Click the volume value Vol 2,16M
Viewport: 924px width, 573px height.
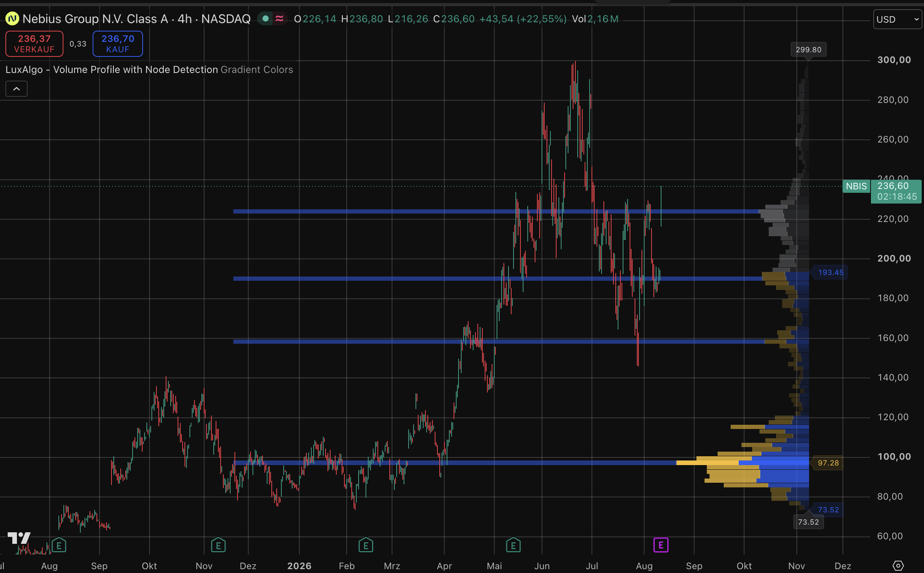pos(595,19)
